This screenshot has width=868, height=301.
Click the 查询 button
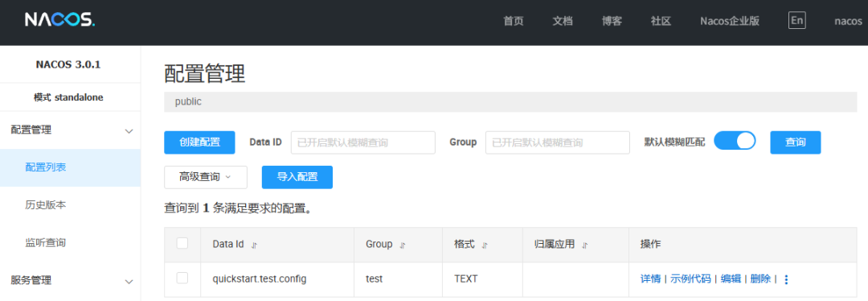pos(796,142)
